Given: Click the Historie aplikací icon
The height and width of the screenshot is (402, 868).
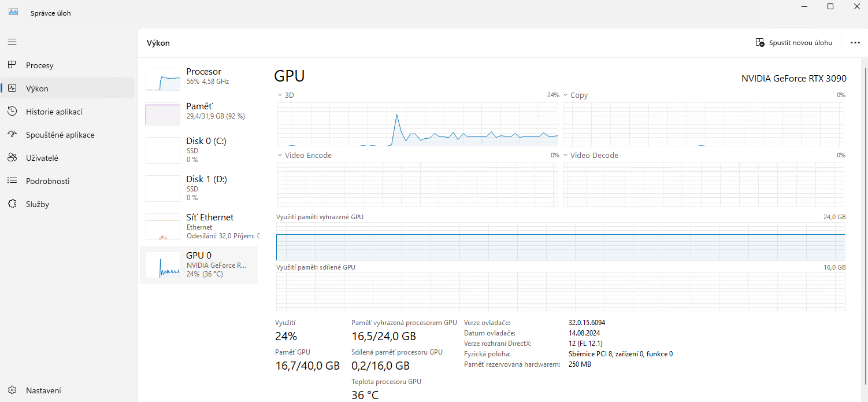Looking at the screenshot, I should [12, 111].
